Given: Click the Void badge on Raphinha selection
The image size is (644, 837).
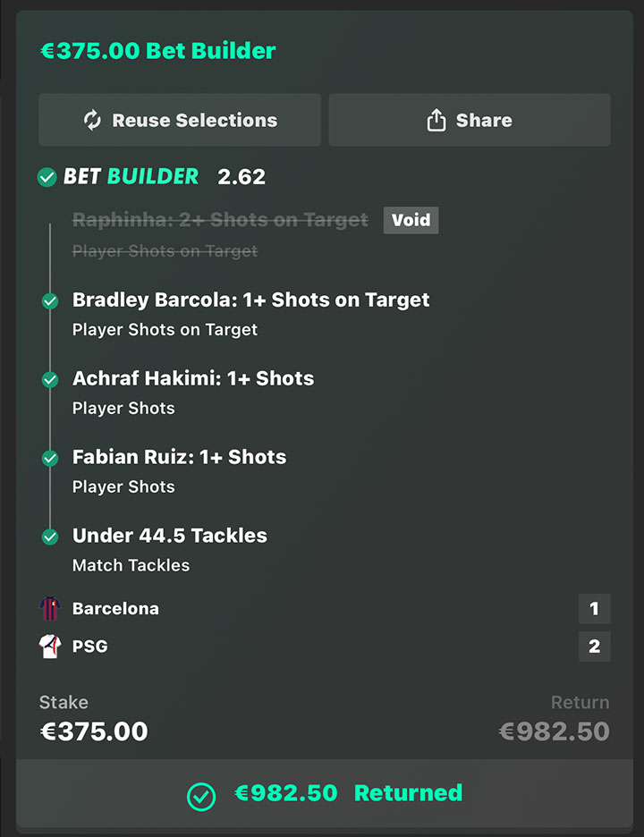Looking at the screenshot, I should point(411,220).
